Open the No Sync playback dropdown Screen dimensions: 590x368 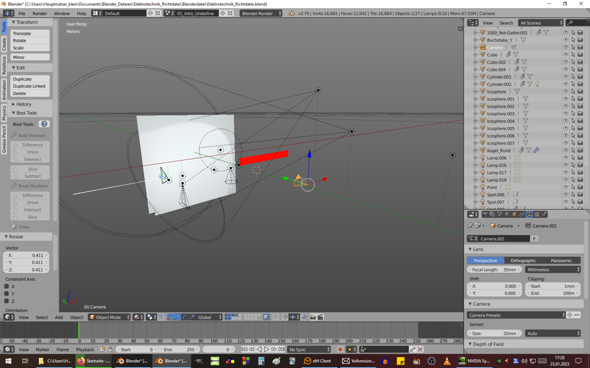coord(309,349)
